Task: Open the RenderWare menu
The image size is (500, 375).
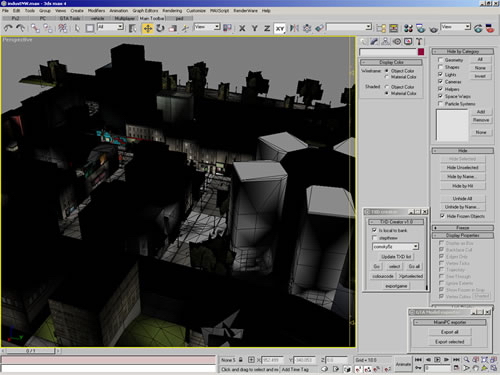Action: [245, 11]
